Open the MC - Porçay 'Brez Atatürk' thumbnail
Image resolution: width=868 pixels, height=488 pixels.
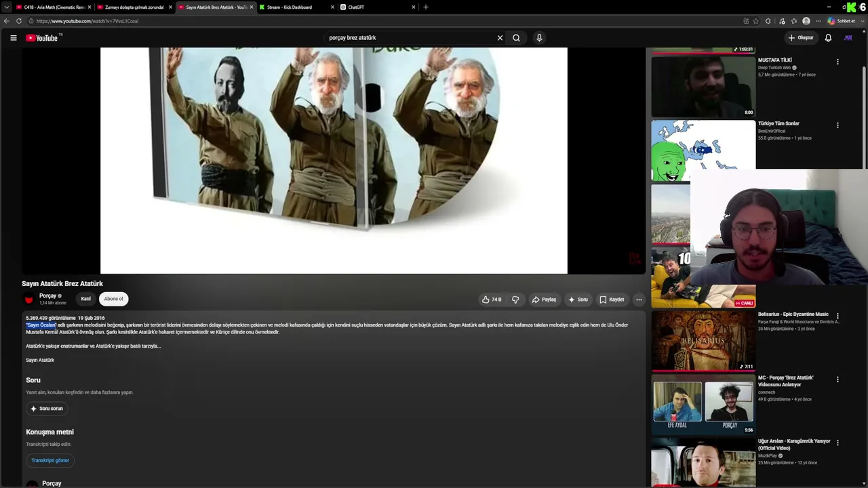(x=703, y=404)
